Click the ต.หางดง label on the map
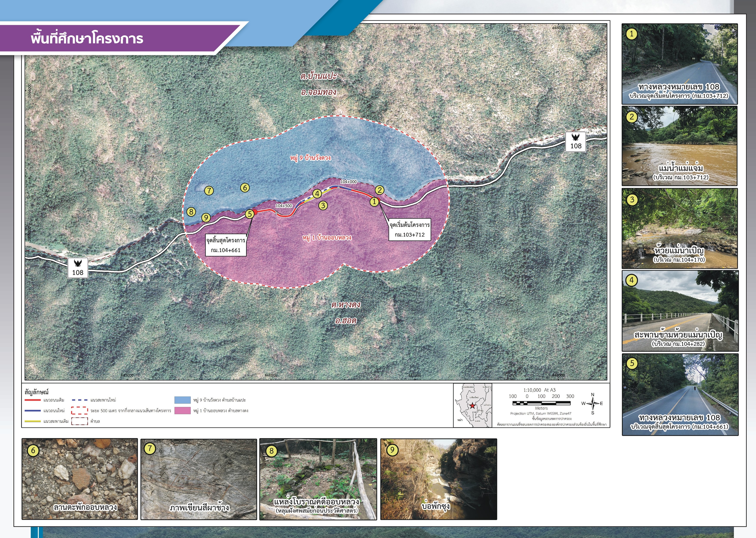 [x=346, y=305]
